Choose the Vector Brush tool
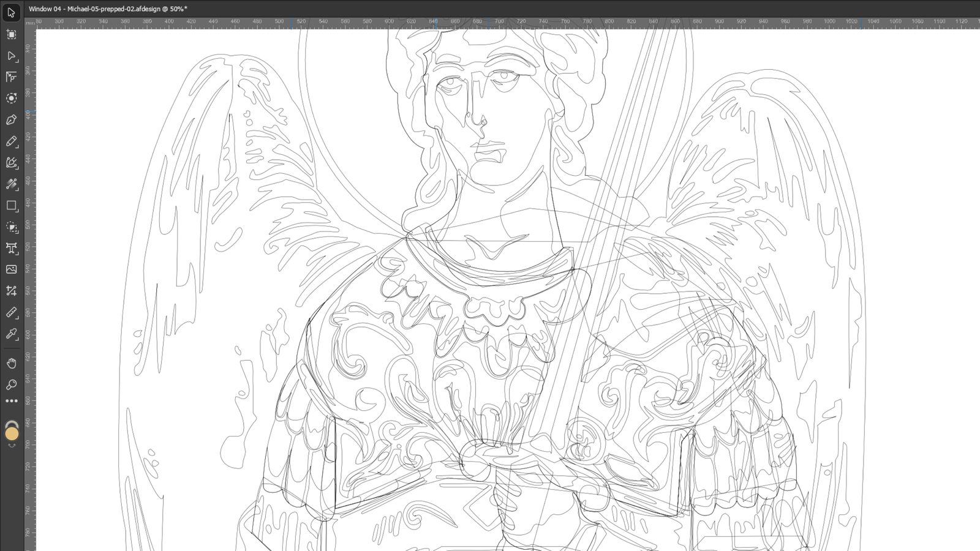 (11, 162)
